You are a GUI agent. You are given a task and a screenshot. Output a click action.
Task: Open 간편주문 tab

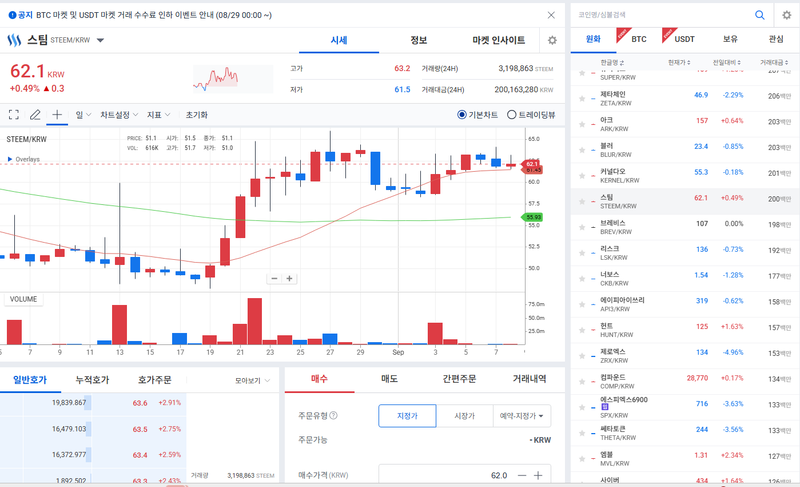coord(459,379)
